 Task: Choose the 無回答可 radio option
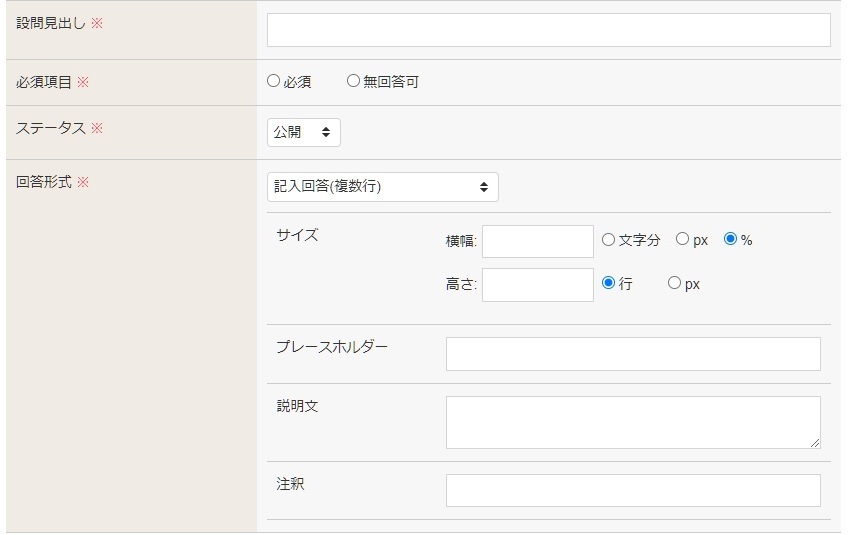[353, 82]
